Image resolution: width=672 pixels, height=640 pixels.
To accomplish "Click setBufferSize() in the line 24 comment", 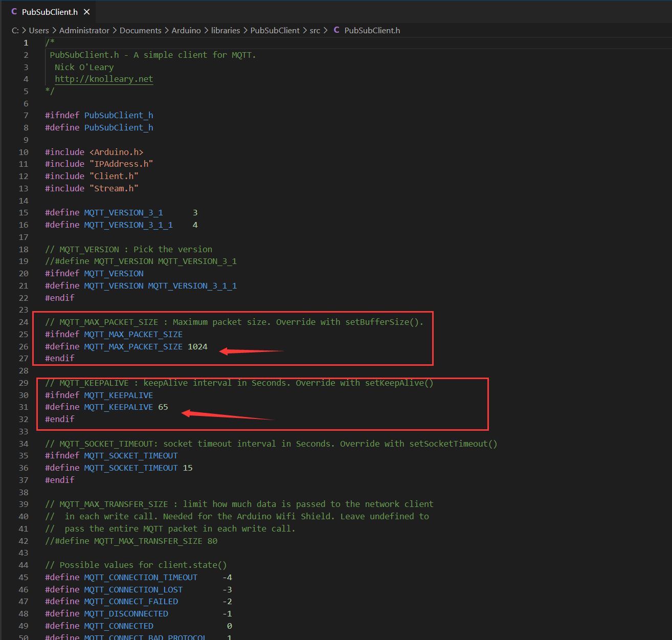I will coord(382,322).
